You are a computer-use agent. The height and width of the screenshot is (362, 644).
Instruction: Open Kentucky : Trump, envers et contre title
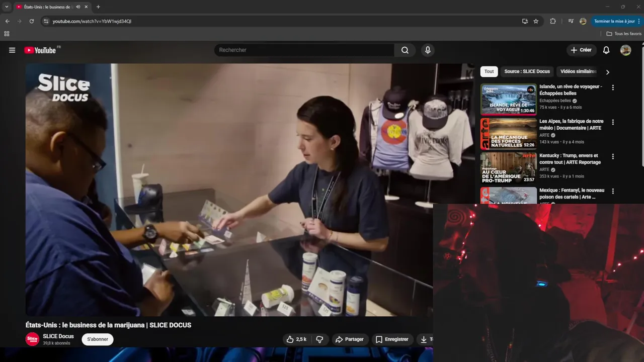(570, 159)
